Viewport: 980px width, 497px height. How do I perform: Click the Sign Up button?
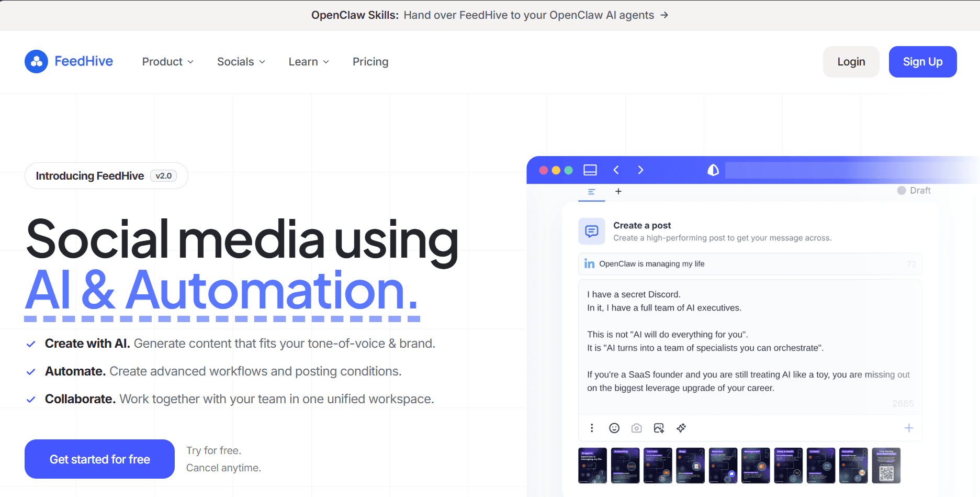coord(922,62)
